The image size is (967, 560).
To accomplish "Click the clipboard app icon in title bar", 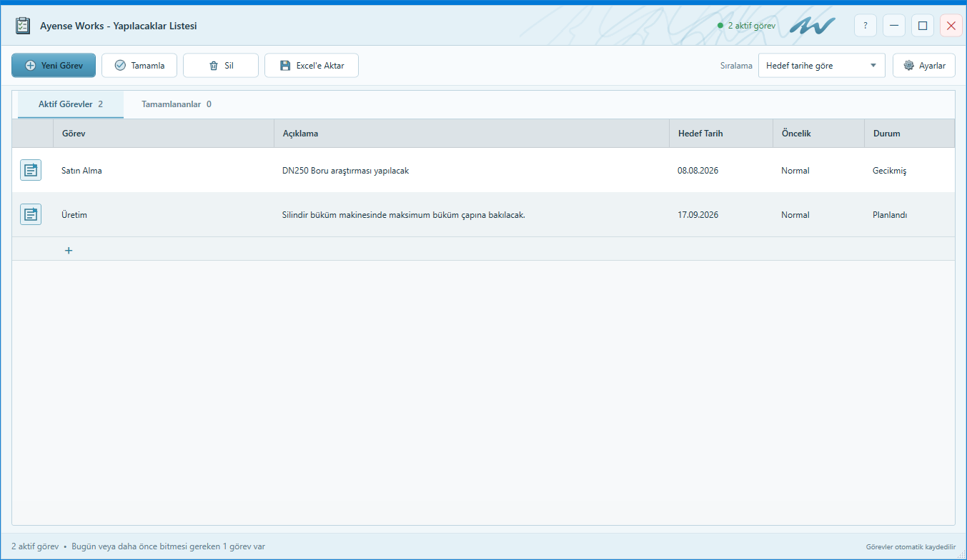I will (23, 26).
